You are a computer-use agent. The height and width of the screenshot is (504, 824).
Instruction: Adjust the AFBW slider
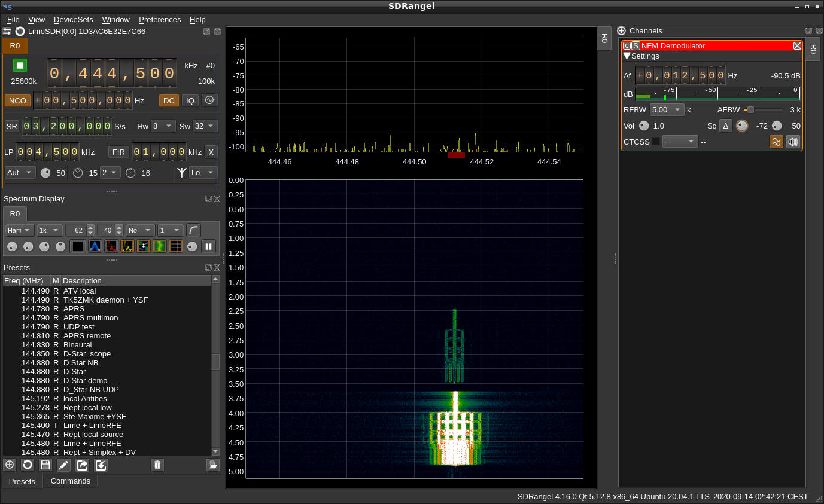pyautogui.click(x=763, y=110)
